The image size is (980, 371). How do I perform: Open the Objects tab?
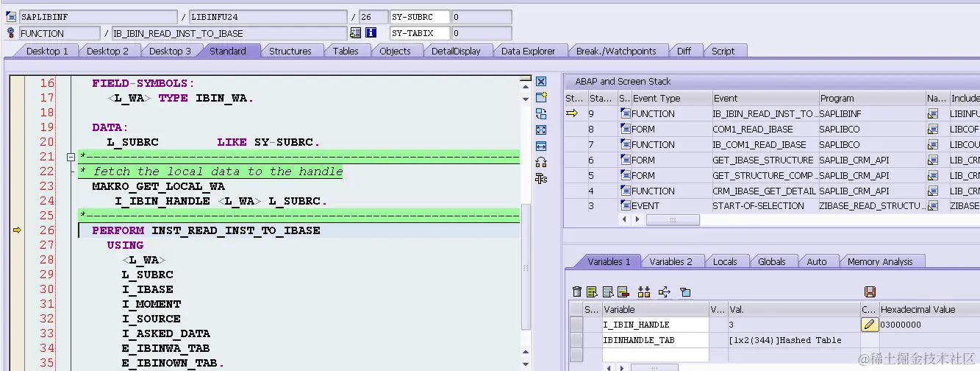395,51
